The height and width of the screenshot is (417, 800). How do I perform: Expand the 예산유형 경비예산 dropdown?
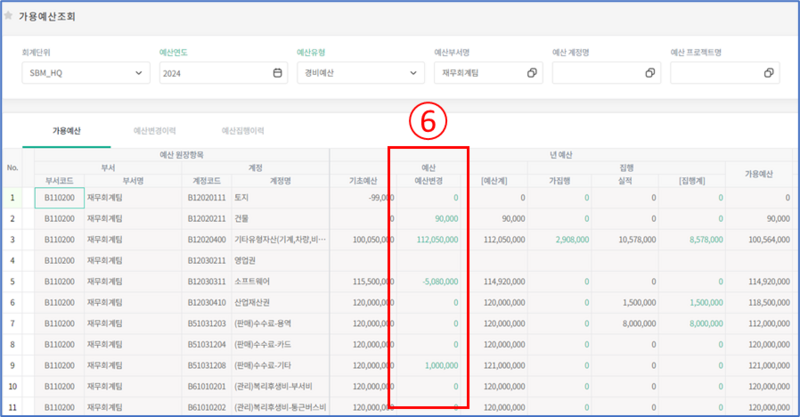coord(413,73)
